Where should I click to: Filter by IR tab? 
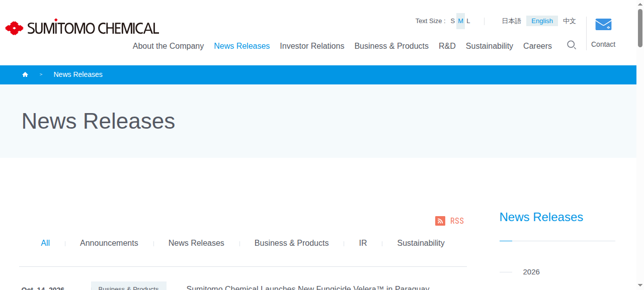coord(363,243)
